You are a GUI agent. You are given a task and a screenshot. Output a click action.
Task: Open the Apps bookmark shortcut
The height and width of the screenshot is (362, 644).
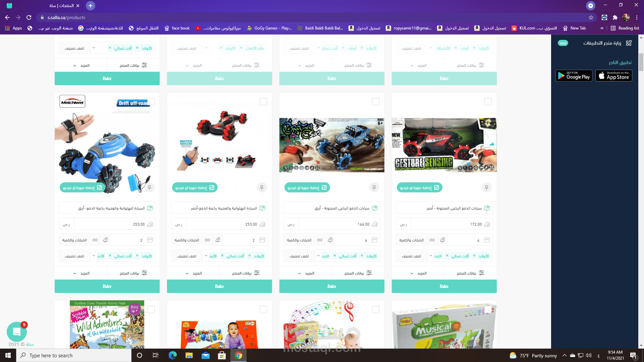13,28
